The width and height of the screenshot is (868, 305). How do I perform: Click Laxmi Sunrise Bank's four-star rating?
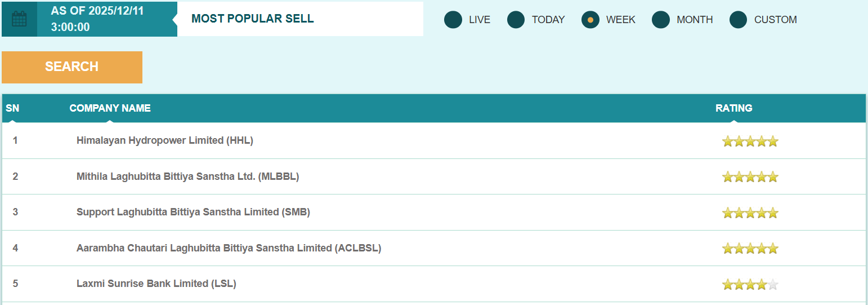click(750, 284)
